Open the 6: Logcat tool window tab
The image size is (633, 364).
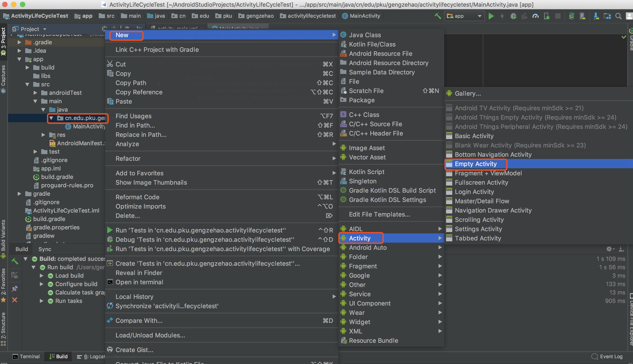[x=91, y=356]
